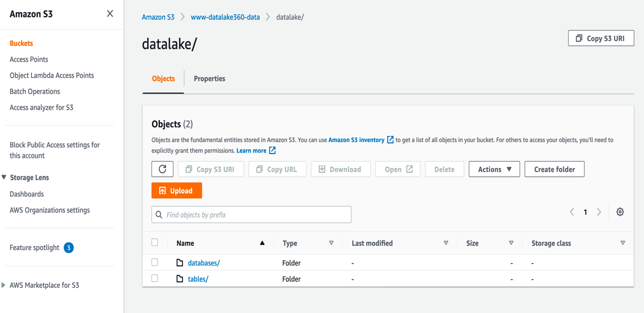Open Access Points in sidebar
Screen dimensions: 644x313
pos(29,60)
